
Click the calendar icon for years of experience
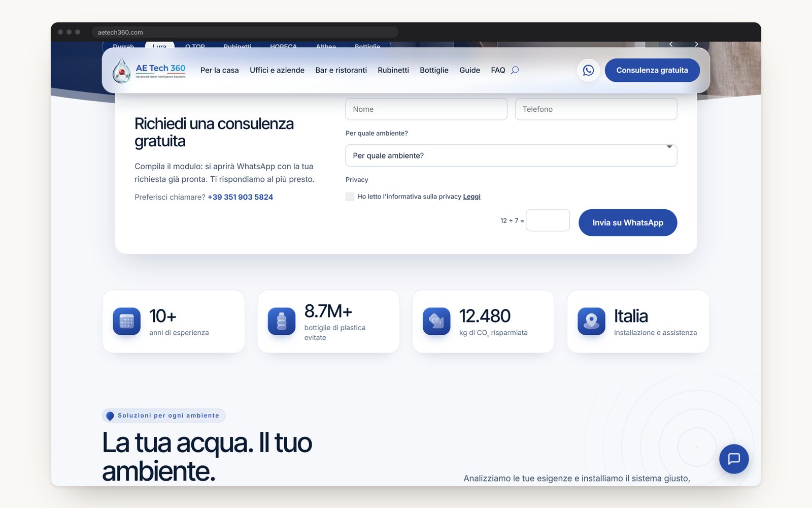[x=126, y=321]
